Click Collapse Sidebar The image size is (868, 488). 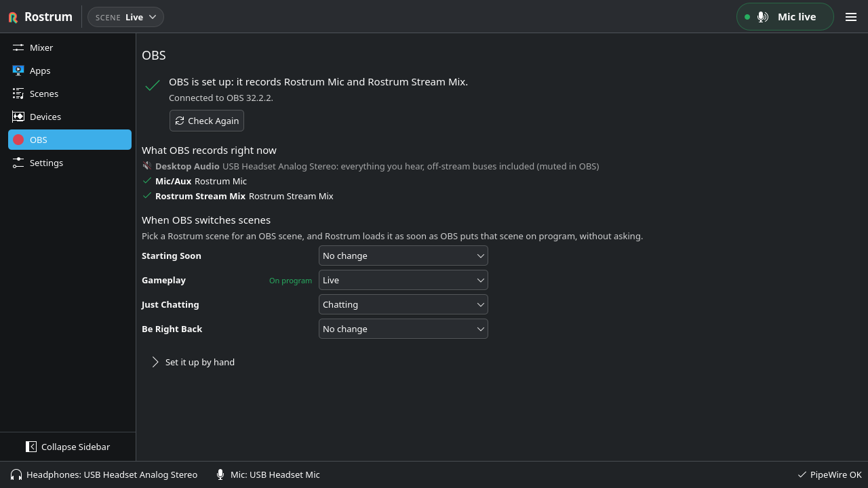(68, 447)
